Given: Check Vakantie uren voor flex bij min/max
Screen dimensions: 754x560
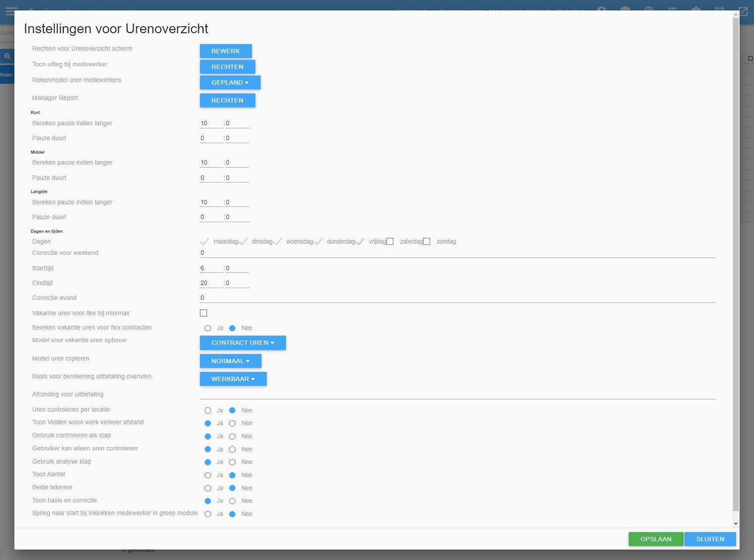Looking at the screenshot, I should pos(203,313).
